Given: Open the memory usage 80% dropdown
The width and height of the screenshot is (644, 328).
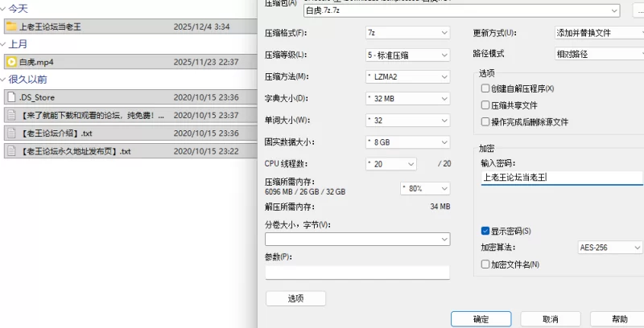Looking at the screenshot, I should click(x=425, y=189).
